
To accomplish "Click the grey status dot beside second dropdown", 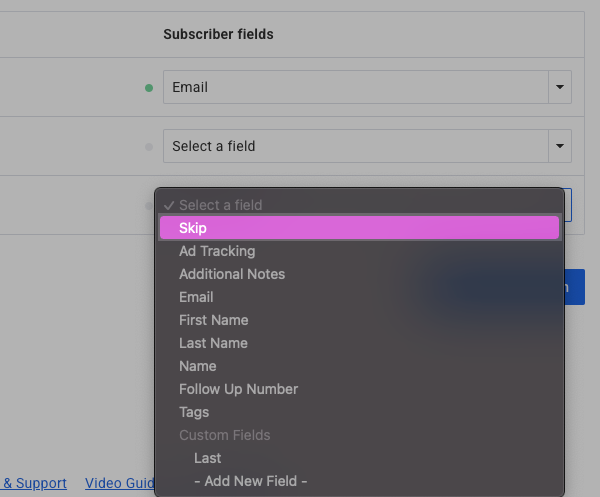I will pos(149,147).
